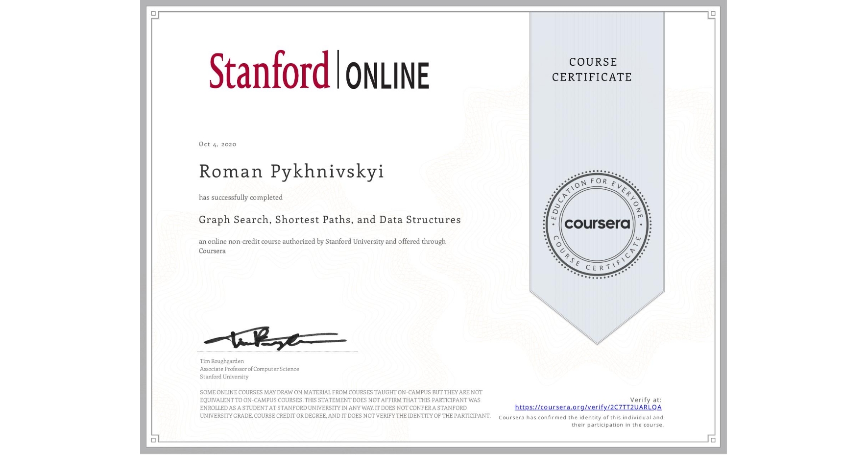This screenshot has height=455, width=868.
Task: Open the verification link coursera.org/verify/2C7TT2UARLQA
Action: (x=588, y=407)
